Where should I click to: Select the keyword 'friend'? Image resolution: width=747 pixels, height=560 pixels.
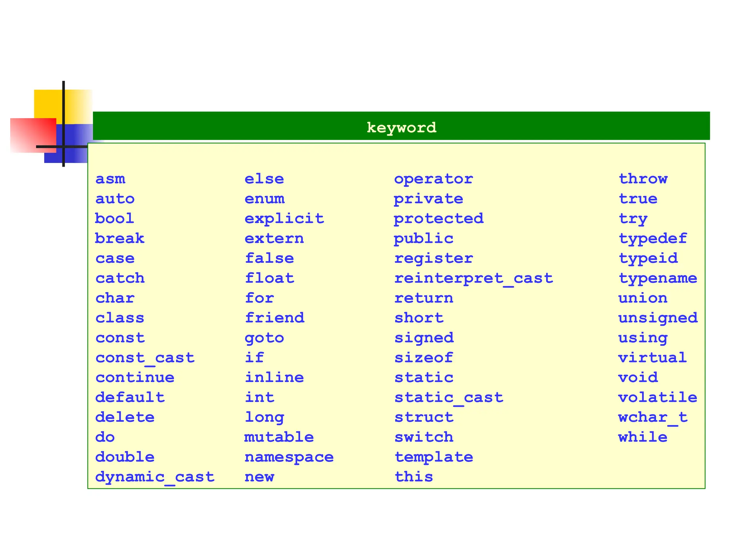[274, 318]
